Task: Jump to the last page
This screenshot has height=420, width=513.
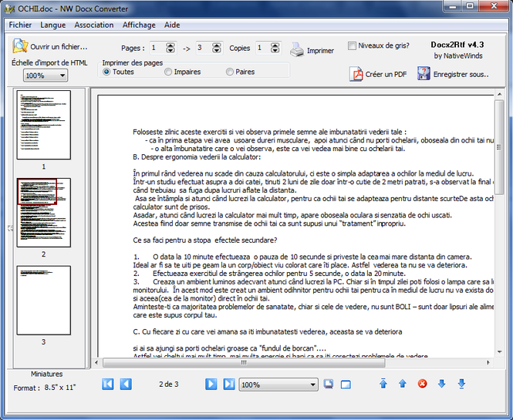Action: [x=229, y=384]
